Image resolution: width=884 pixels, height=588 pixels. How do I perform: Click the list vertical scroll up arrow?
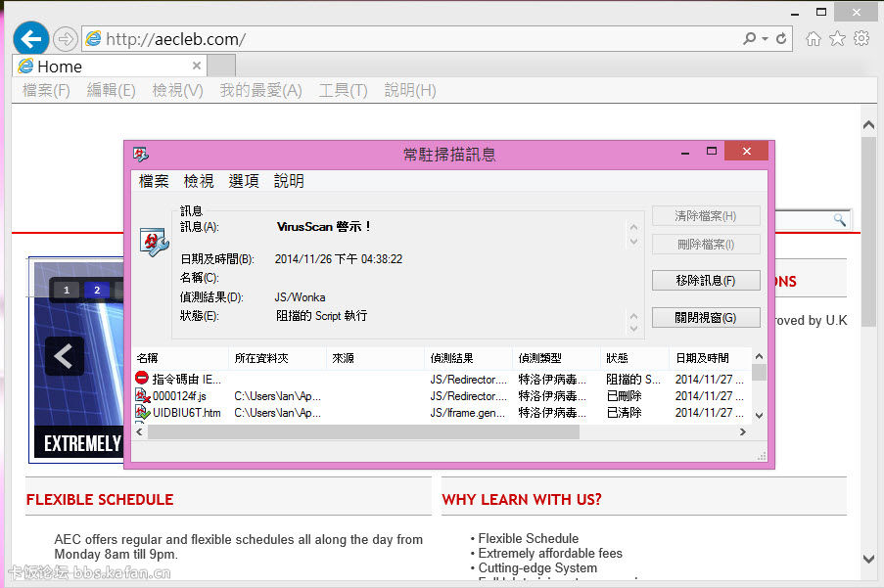[x=759, y=356]
